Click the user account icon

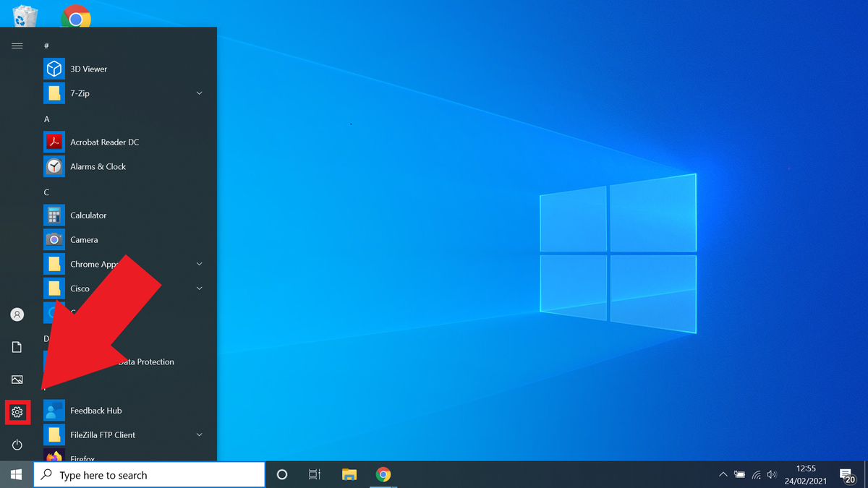17,314
